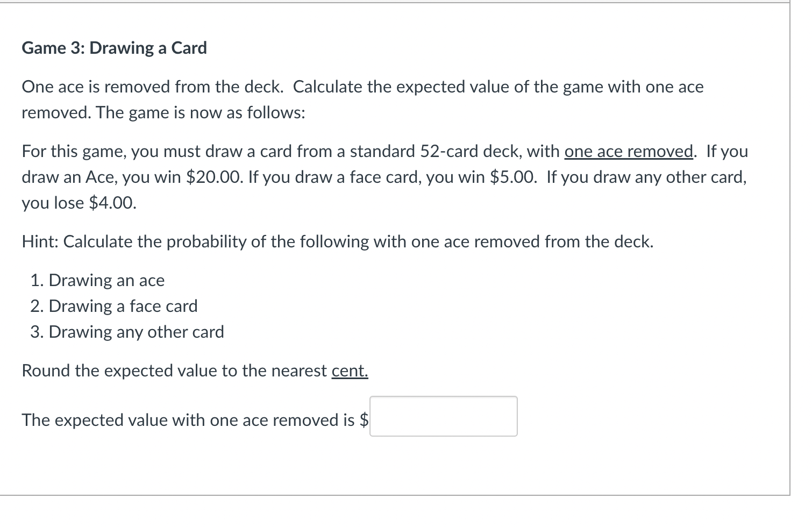Click the label "The expected value with one ace removed is"
The image size is (812, 527).
(188, 420)
